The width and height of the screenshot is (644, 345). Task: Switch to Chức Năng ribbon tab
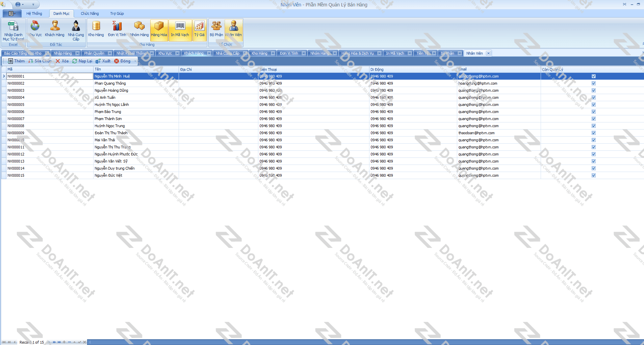pyautogui.click(x=90, y=13)
